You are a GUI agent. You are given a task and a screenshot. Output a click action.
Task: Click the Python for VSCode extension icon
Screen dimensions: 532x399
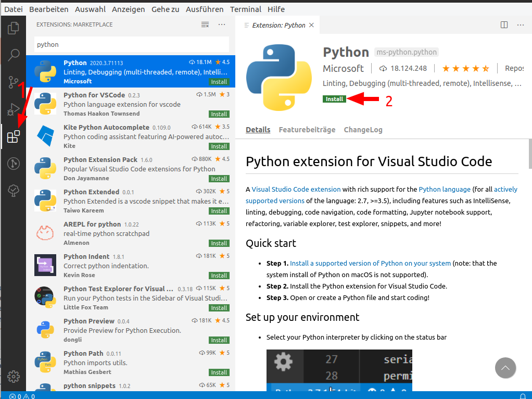45,104
